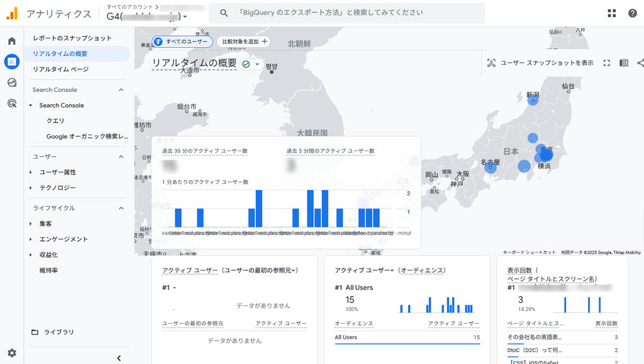644x364 pixels.
Task: Open the Home icon in left rail
Action: click(12, 41)
